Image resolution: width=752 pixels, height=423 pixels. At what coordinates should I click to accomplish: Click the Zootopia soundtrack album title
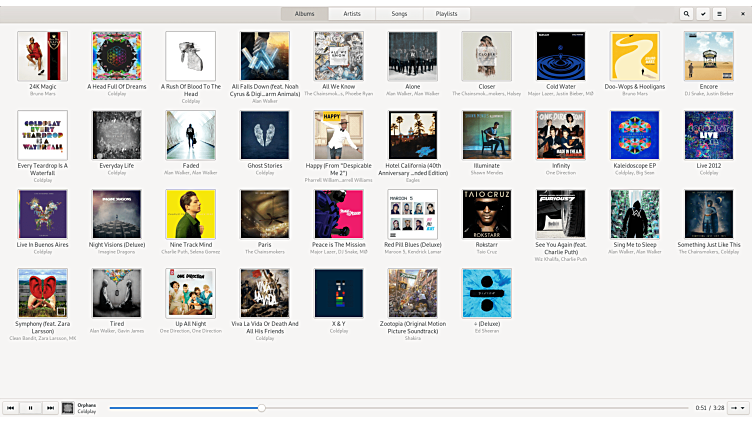tap(413, 327)
